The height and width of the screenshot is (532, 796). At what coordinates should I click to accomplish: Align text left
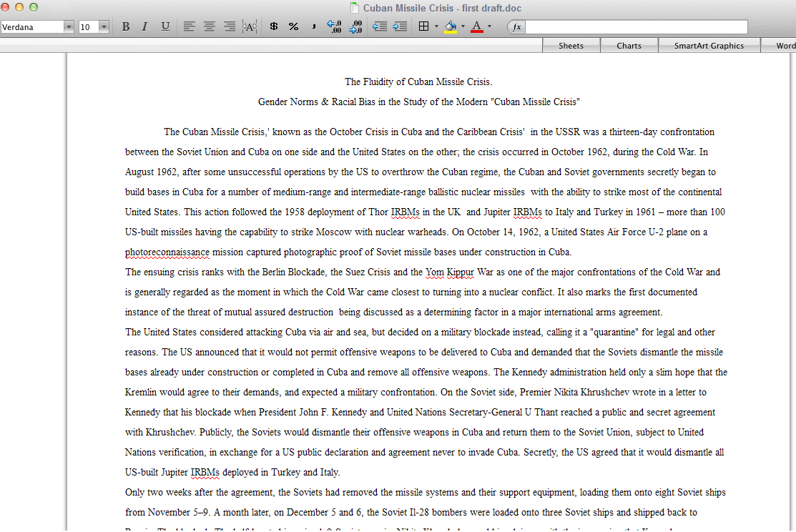click(189, 26)
